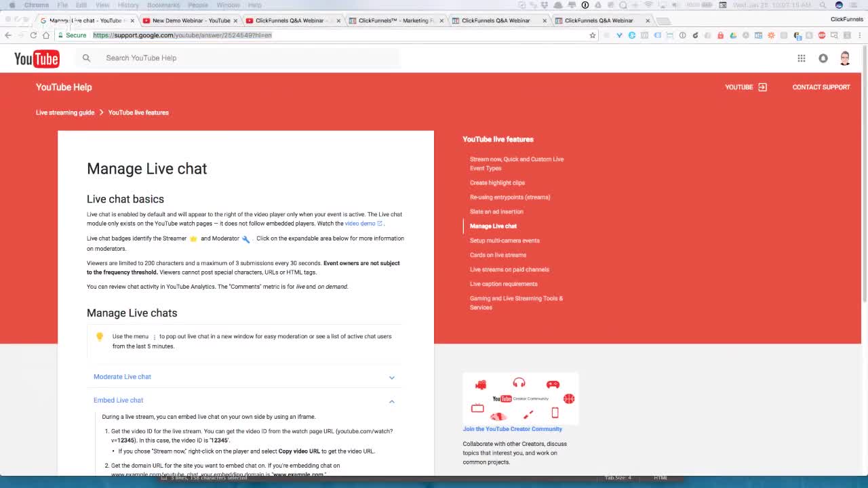
Task: Close the ClickFunnels Marketing tab
Action: 441,20
